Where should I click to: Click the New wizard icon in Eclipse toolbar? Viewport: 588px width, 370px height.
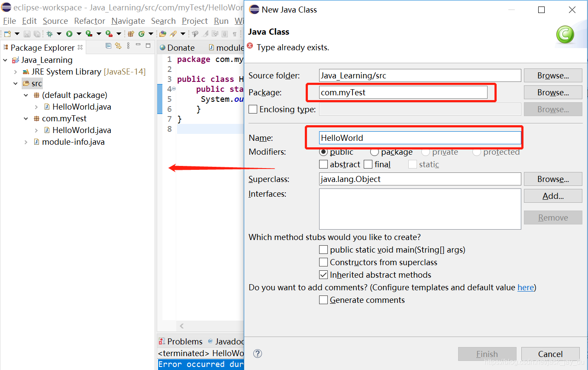[x=7, y=34]
